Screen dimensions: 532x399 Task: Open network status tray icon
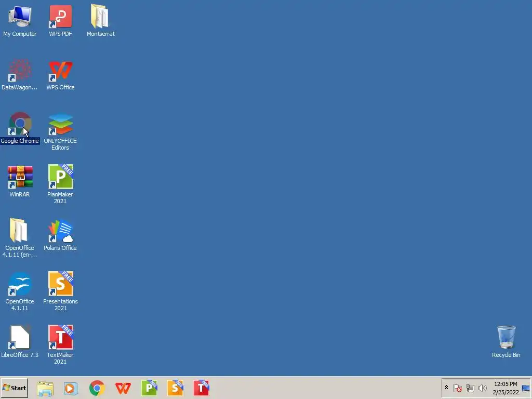470,388
